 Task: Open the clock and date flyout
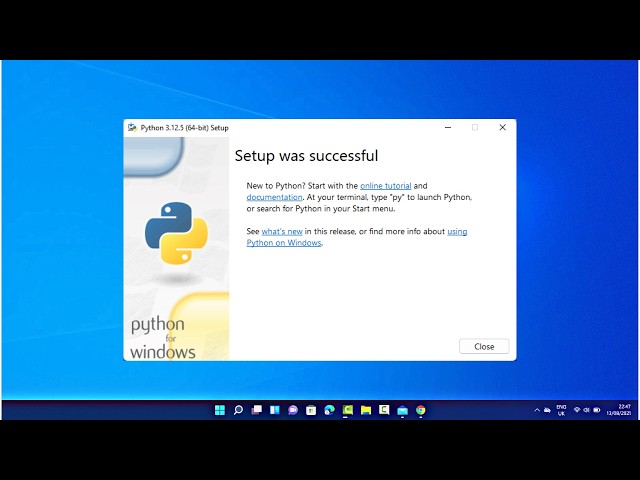pos(619,410)
